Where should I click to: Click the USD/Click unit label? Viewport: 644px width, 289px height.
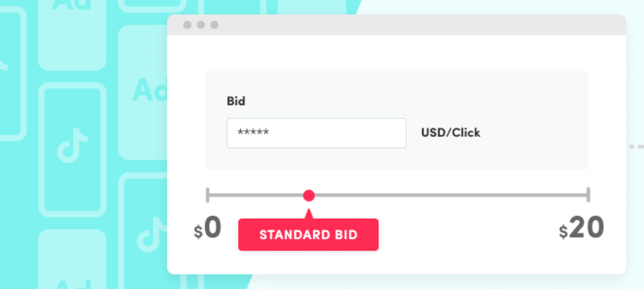pos(451,133)
